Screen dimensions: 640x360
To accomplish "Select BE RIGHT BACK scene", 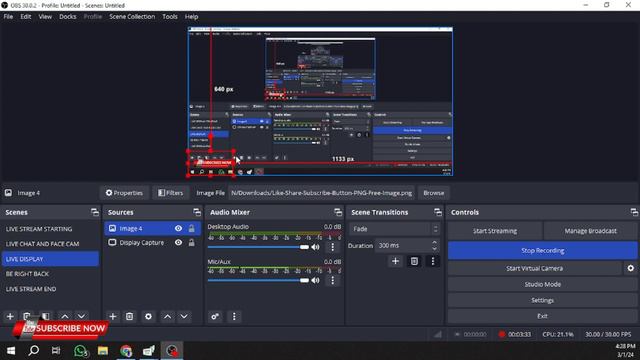I will coord(50,274).
